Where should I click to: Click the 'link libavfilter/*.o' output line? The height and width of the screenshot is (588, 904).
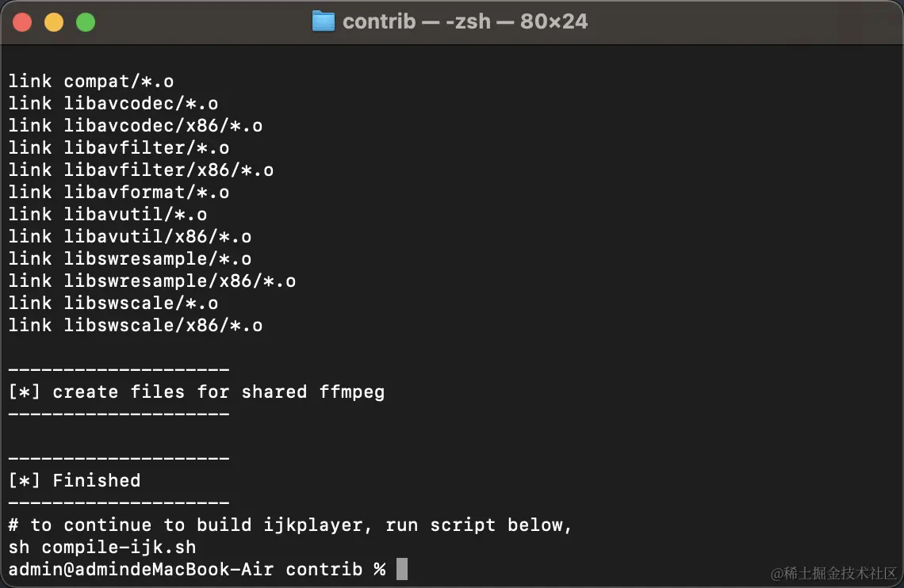tap(119, 147)
